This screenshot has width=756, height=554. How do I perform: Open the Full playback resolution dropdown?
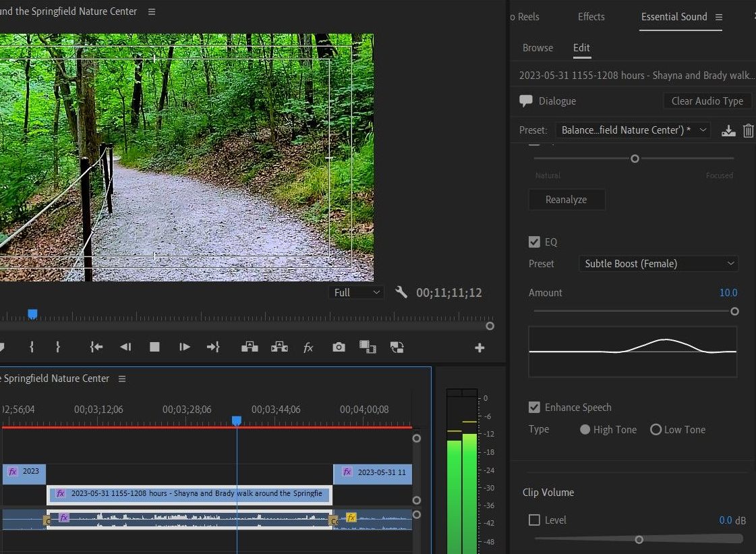pos(356,292)
